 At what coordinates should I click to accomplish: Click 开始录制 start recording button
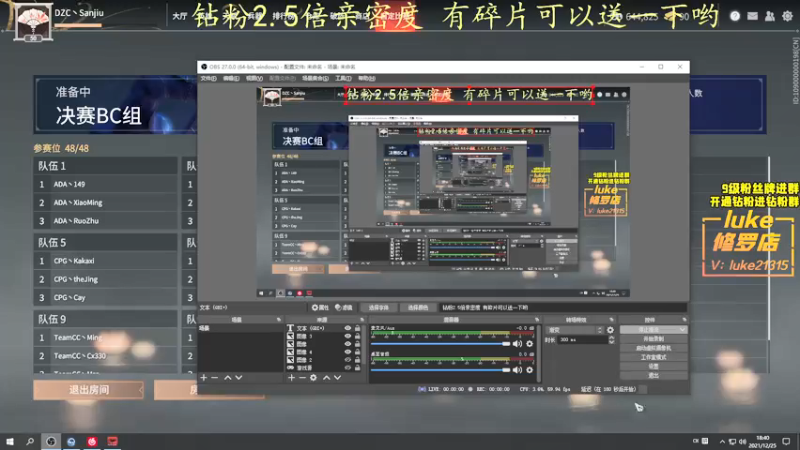(654, 339)
